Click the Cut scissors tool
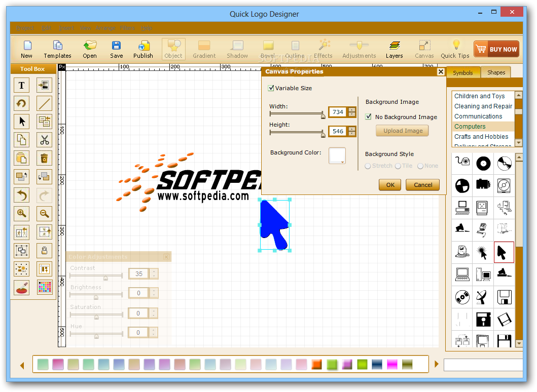Image resolution: width=537 pixels, height=392 pixels. click(x=45, y=140)
